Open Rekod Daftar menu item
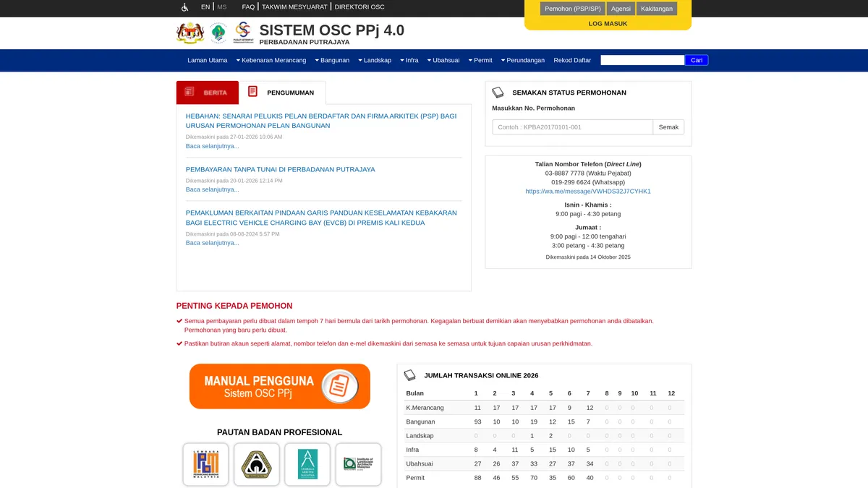This screenshot has width=868, height=488. [x=572, y=61]
